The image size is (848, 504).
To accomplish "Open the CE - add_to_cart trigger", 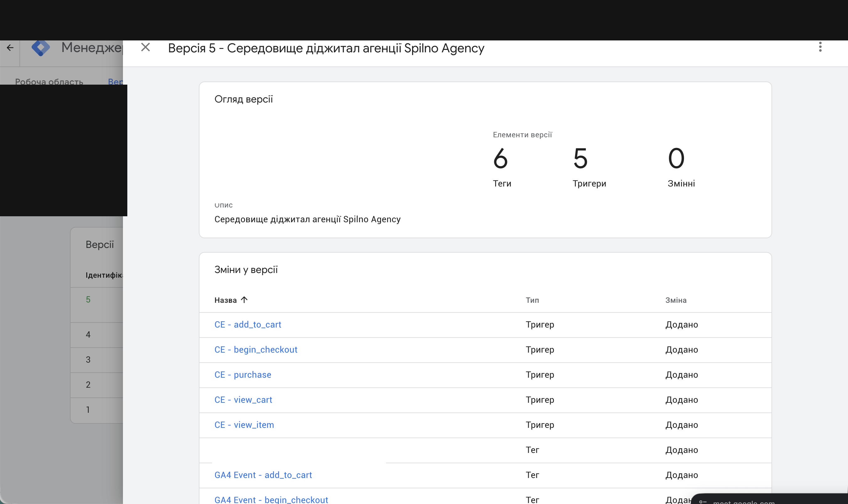I will pos(248,325).
